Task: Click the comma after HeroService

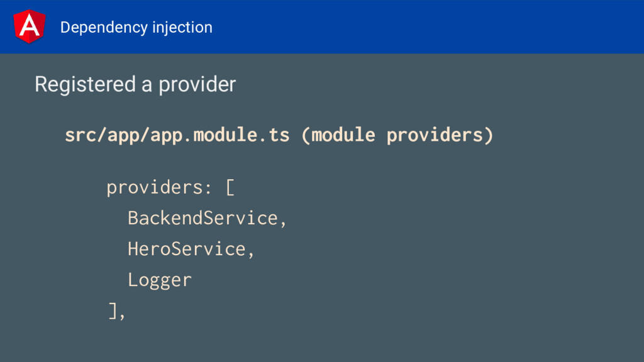Action: (x=252, y=252)
